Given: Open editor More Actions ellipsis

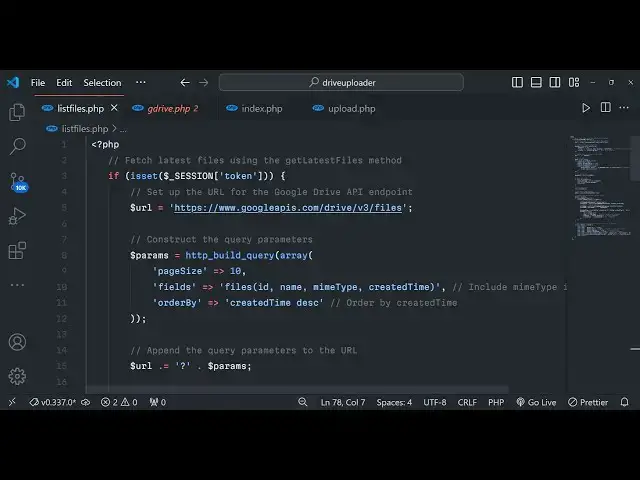Looking at the screenshot, I should 624,108.
